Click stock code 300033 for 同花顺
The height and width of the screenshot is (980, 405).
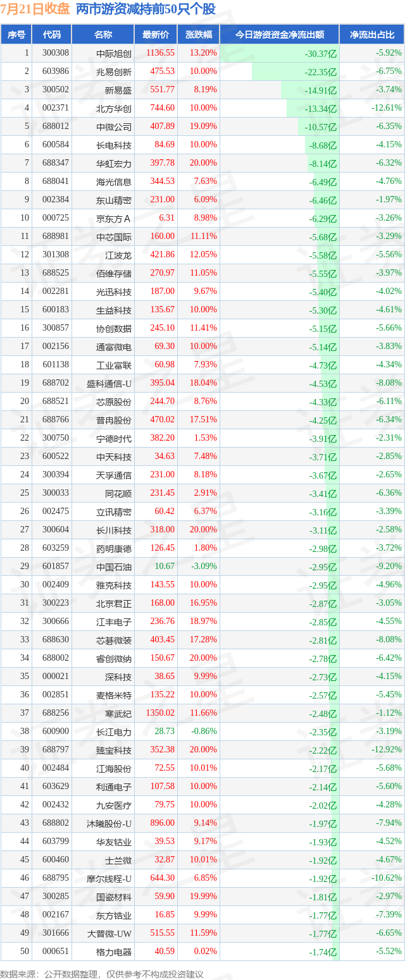(x=55, y=493)
